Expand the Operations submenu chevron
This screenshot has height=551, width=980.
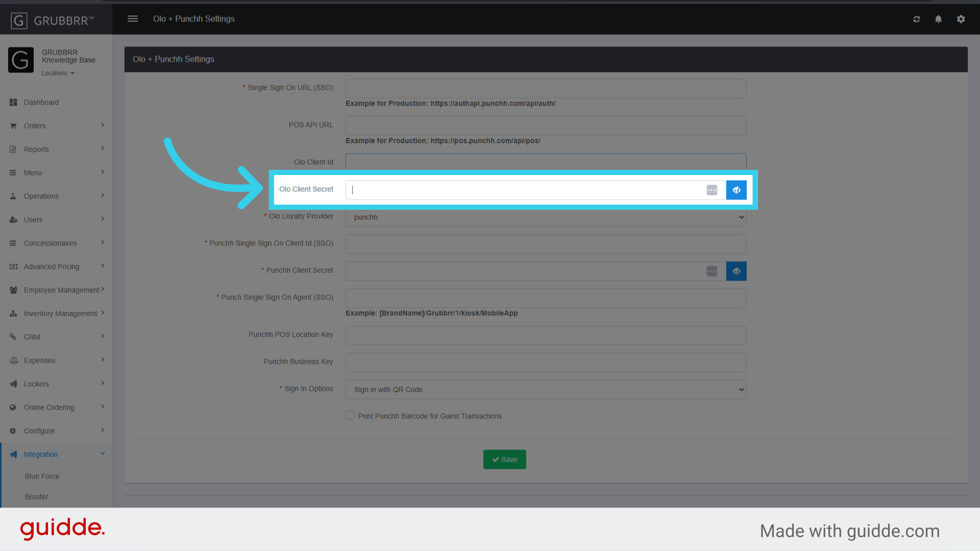pyautogui.click(x=103, y=196)
